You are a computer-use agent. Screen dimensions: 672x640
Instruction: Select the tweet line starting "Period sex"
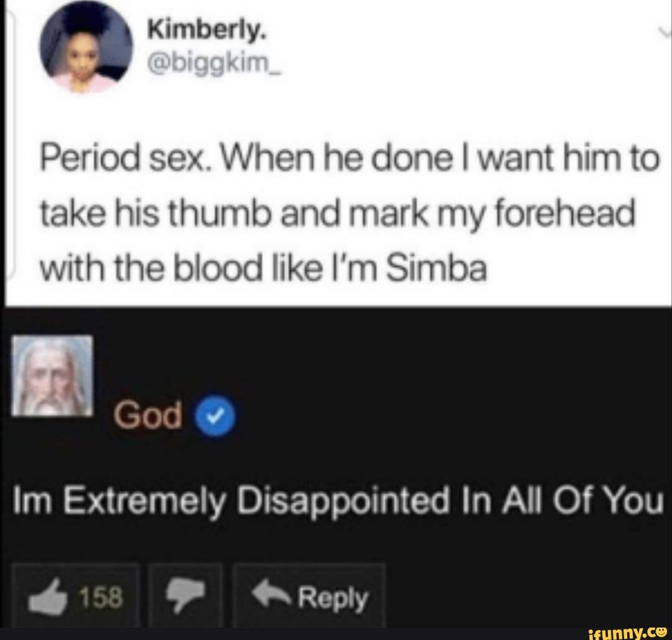(x=350, y=158)
